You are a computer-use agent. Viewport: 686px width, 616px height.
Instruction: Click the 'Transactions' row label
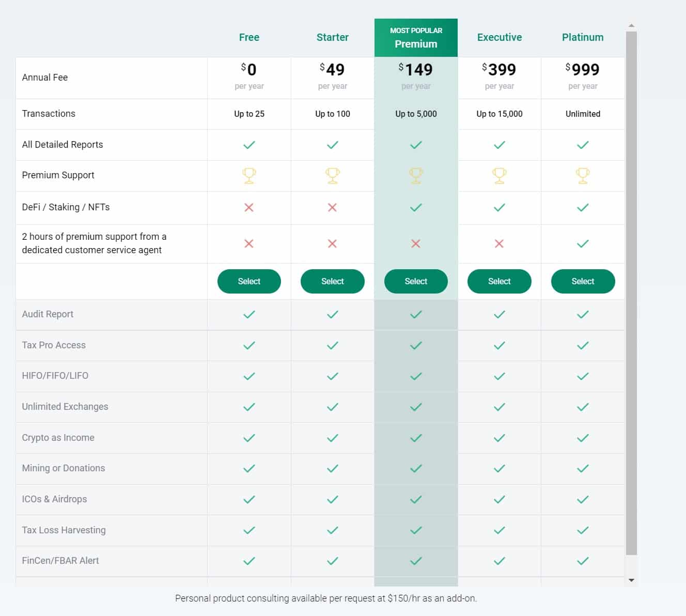coord(49,113)
